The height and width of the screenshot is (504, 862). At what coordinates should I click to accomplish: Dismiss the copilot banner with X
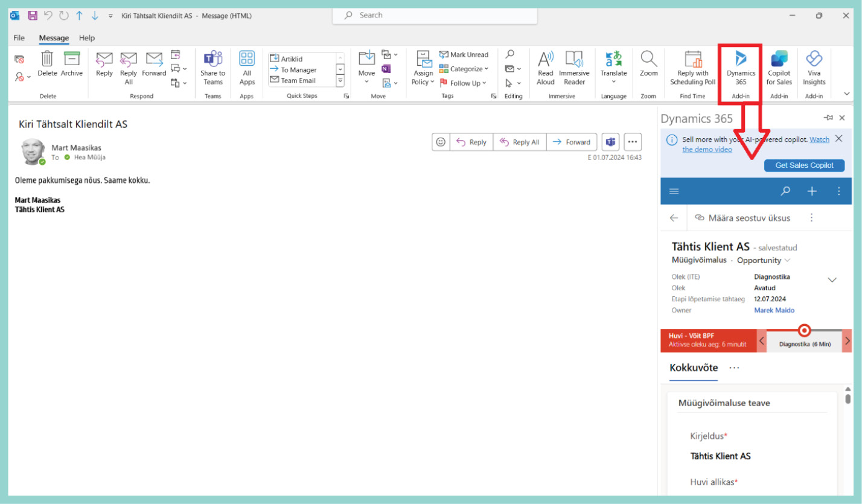coord(838,139)
